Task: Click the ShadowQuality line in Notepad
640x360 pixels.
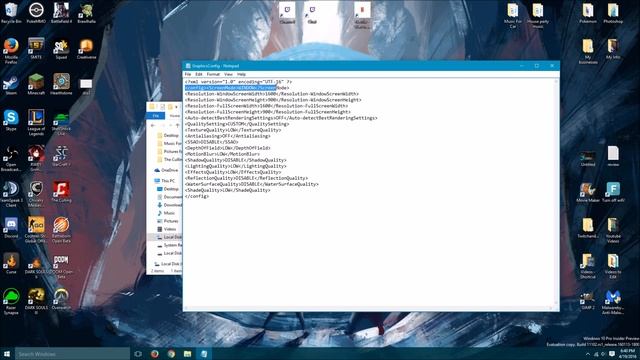Action: pyautogui.click(x=236, y=160)
